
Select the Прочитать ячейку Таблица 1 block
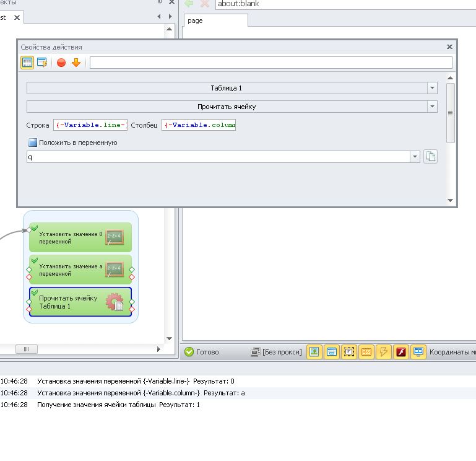[80, 302]
